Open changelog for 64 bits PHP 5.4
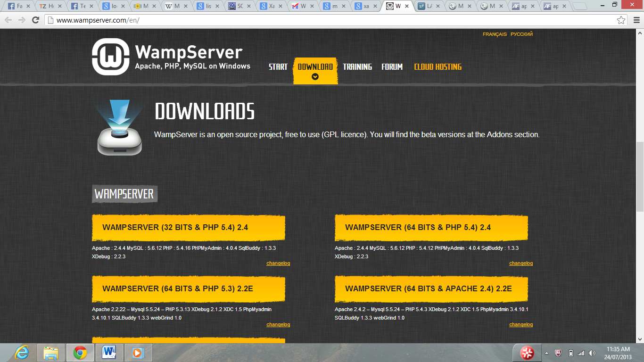644x362 pixels. pyautogui.click(x=521, y=263)
